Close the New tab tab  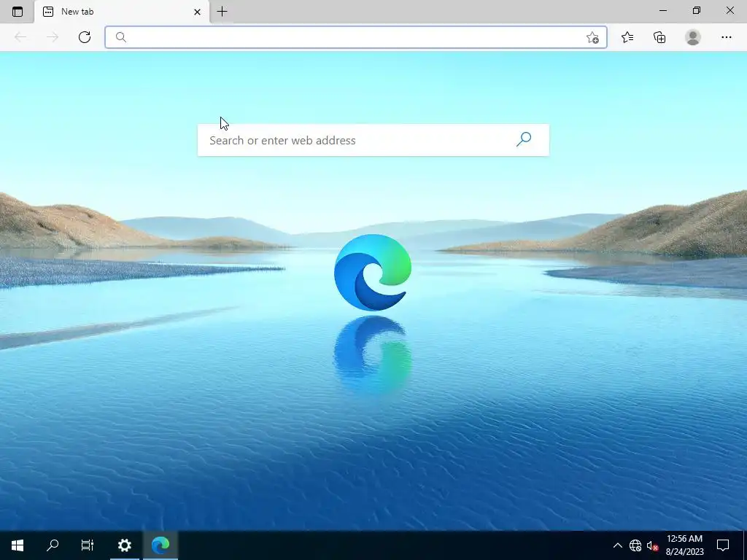tap(197, 12)
